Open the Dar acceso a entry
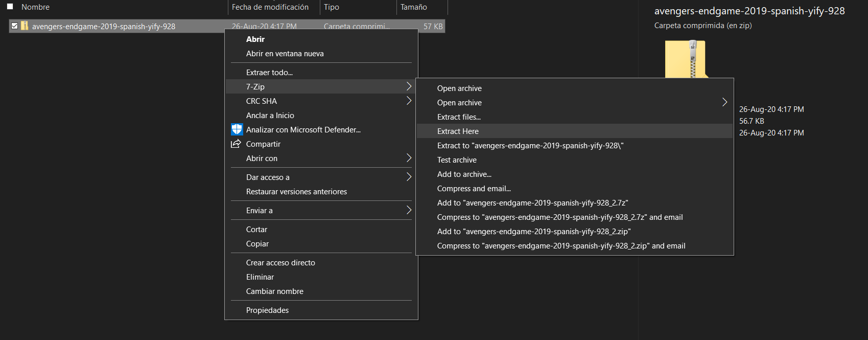Image resolution: width=868 pixels, height=340 pixels. (x=321, y=177)
